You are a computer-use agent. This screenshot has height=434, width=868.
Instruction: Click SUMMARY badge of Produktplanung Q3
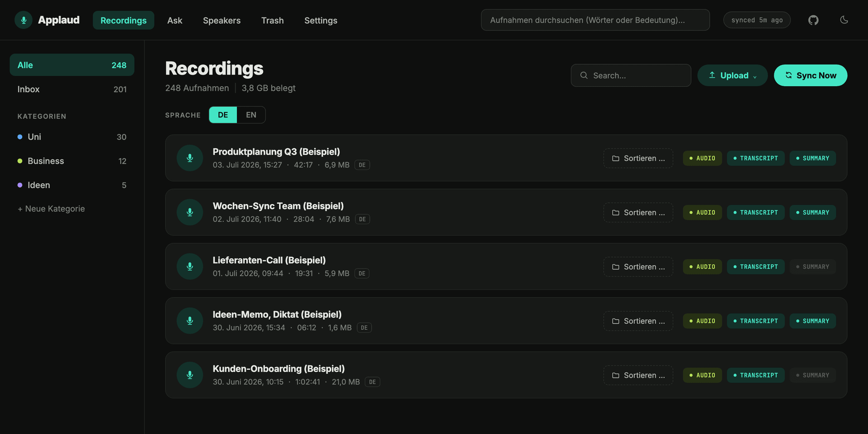pos(812,158)
